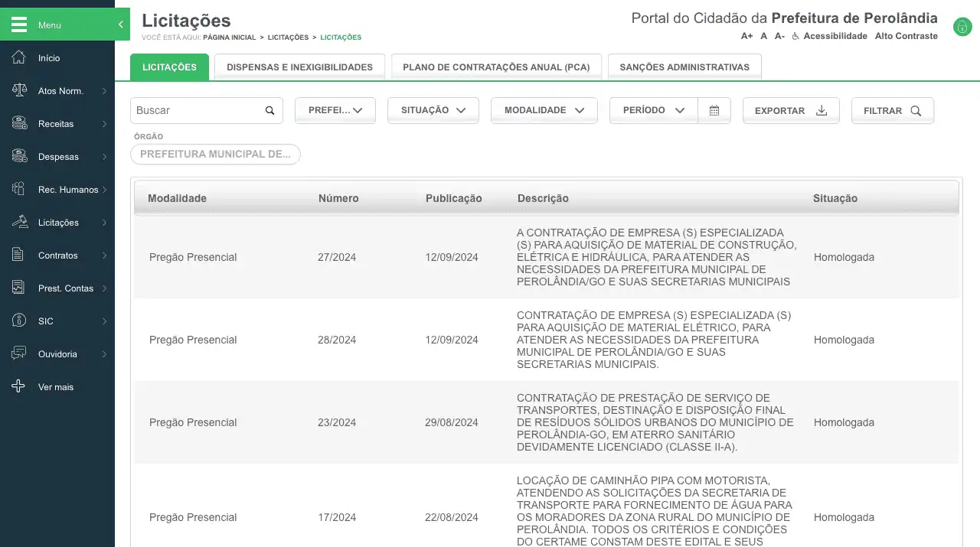Viewport: 980px width, 547px height.
Task: Open the Modalidade dropdown filter
Action: [544, 111]
